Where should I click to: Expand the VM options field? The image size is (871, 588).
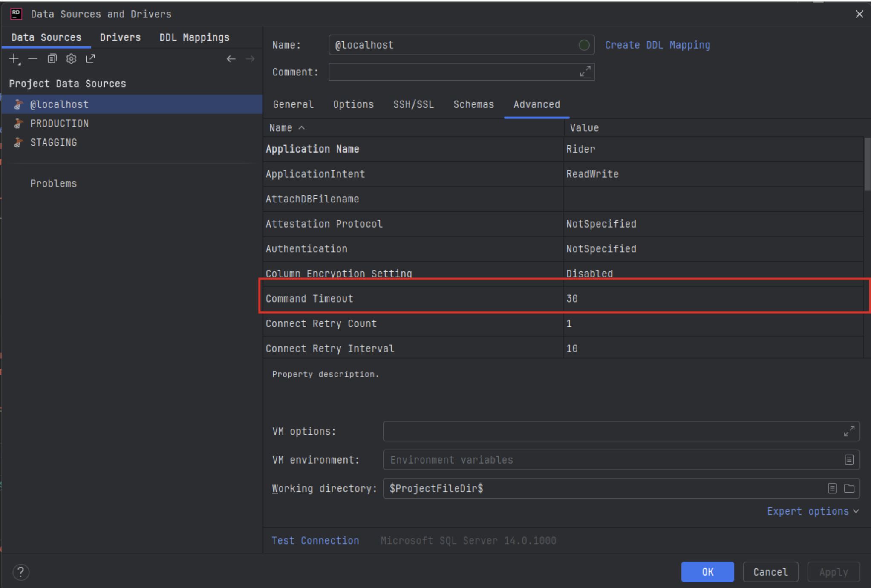tap(849, 431)
